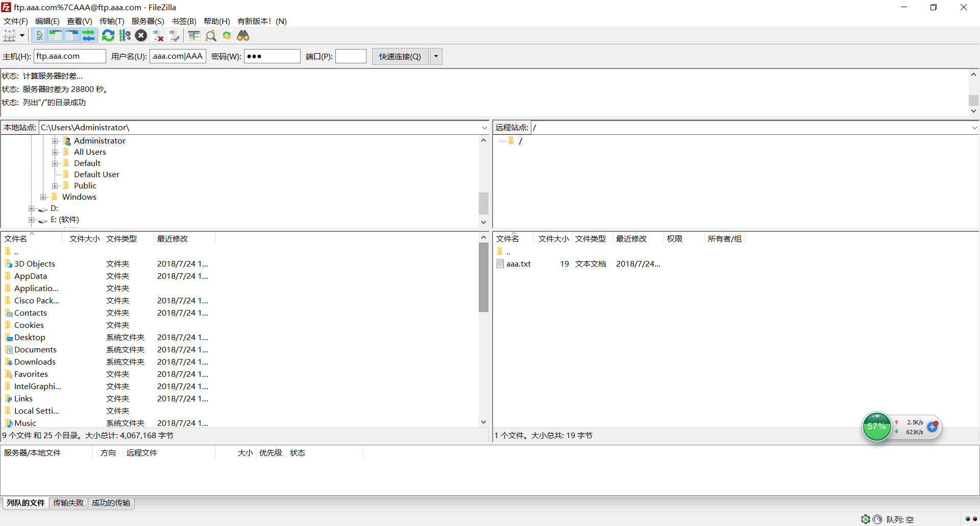This screenshot has height=526, width=980.
Task: Select remote root folder in tree
Action: coord(520,141)
